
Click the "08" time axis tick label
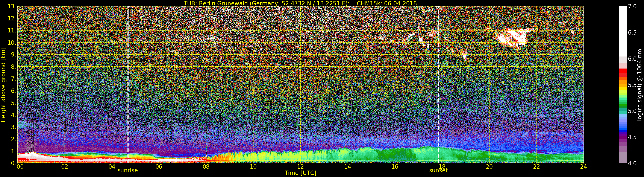[206, 166]
